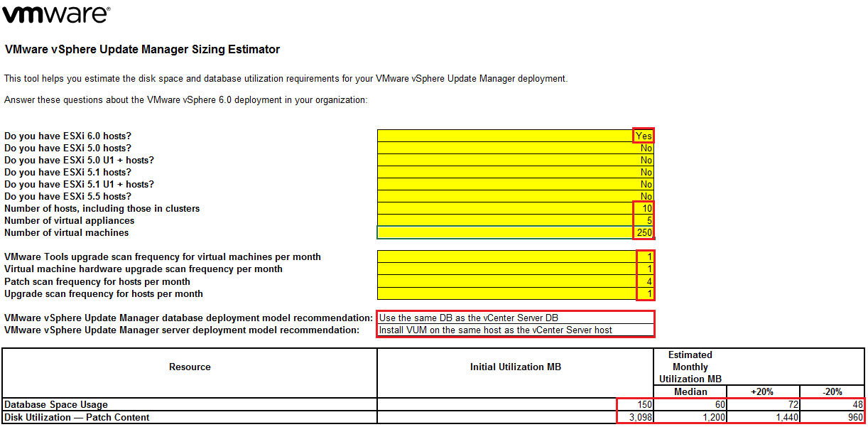Click the 'Do you have ESXi 6.0 hosts?' label
The width and height of the screenshot is (868, 427).
click(x=67, y=136)
